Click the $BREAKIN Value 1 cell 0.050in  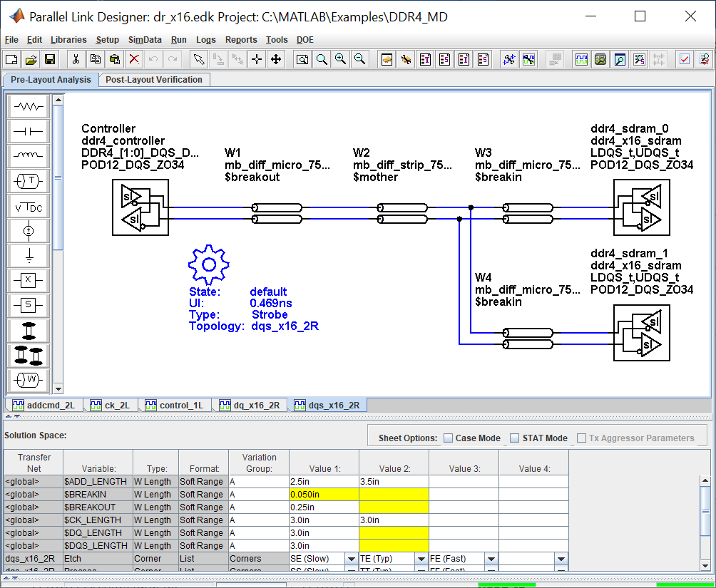pyautogui.click(x=324, y=495)
